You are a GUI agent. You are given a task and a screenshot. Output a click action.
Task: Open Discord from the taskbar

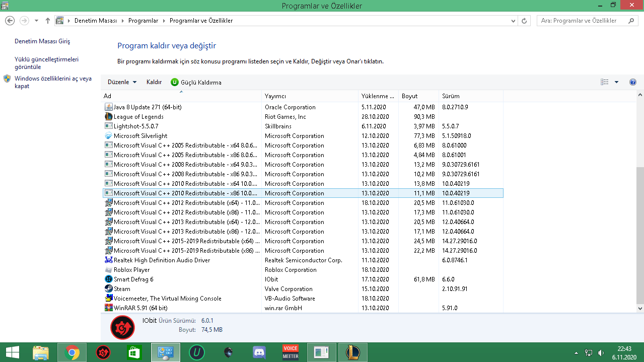(259, 352)
